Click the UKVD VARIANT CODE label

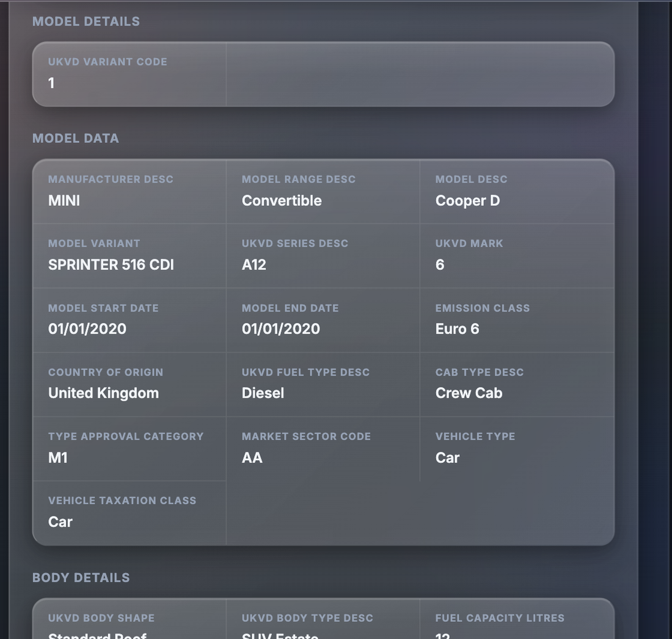click(x=108, y=62)
